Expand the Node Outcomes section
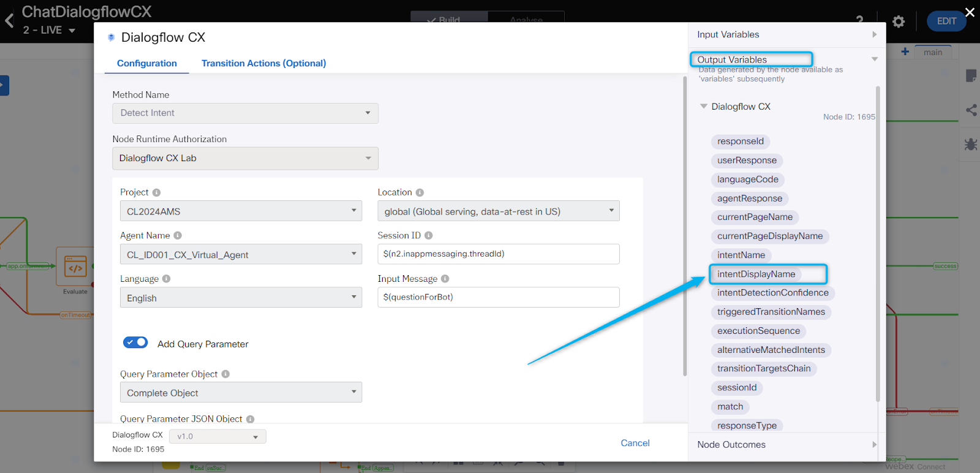Screen dimensions: 980x473 [786, 445]
